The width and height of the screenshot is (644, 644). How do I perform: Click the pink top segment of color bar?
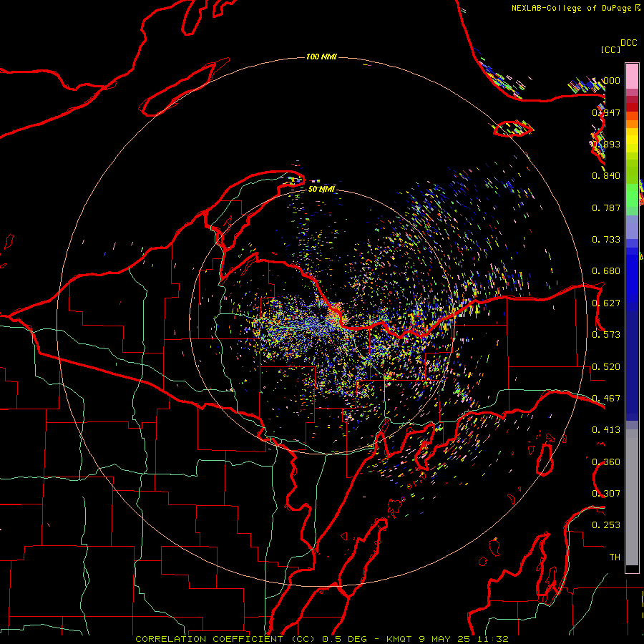tap(632, 77)
